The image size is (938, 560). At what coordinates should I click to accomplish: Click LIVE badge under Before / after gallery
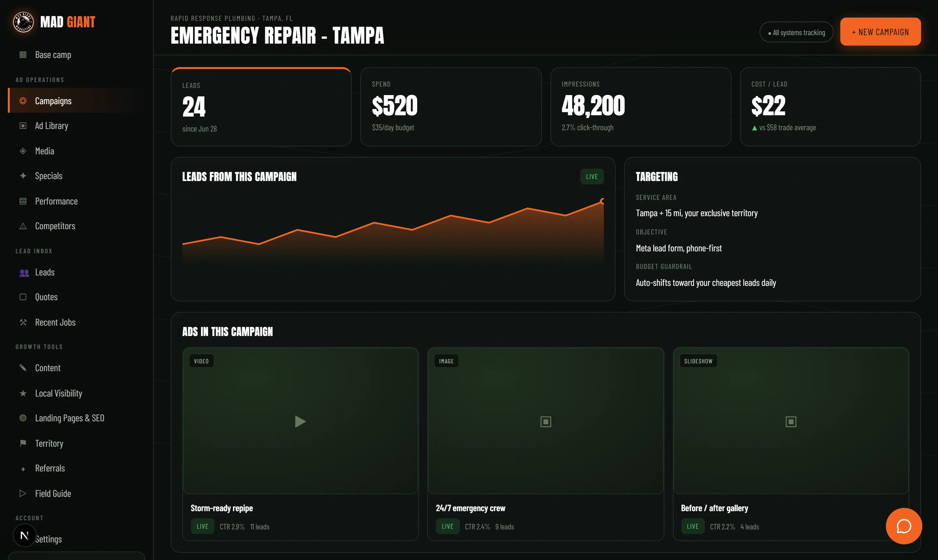coord(693,526)
